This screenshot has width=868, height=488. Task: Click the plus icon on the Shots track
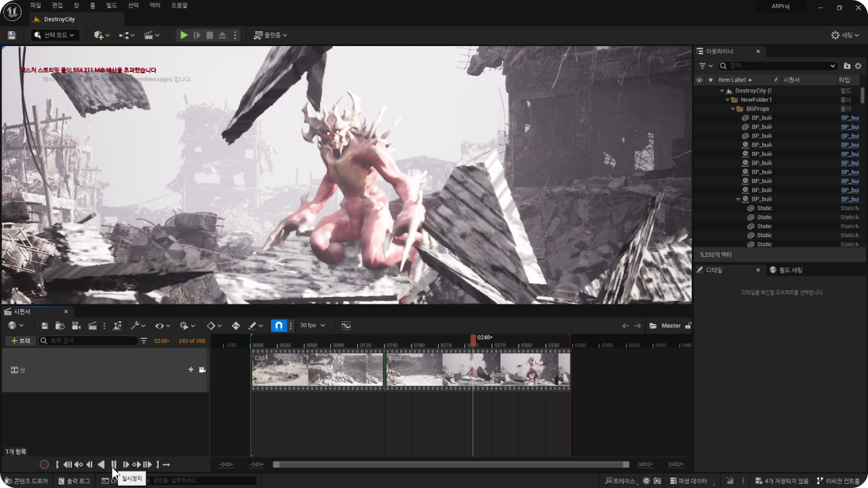point(191,370)
